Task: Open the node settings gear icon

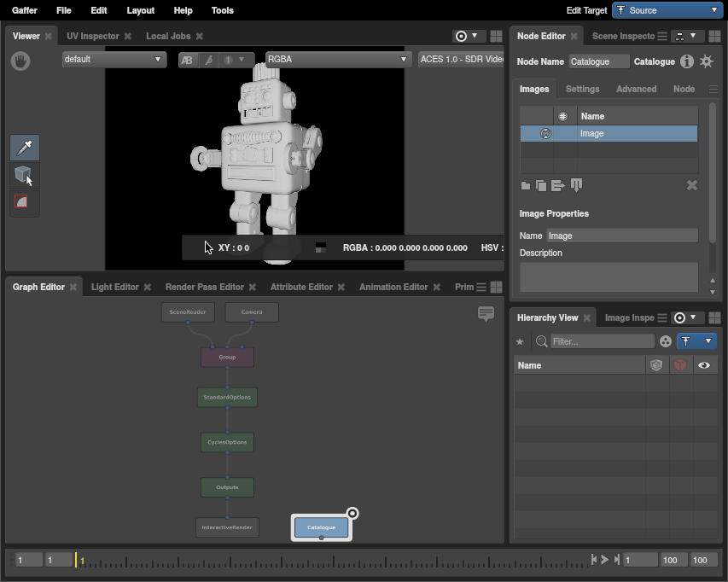Action: click(x=707, y=61)
